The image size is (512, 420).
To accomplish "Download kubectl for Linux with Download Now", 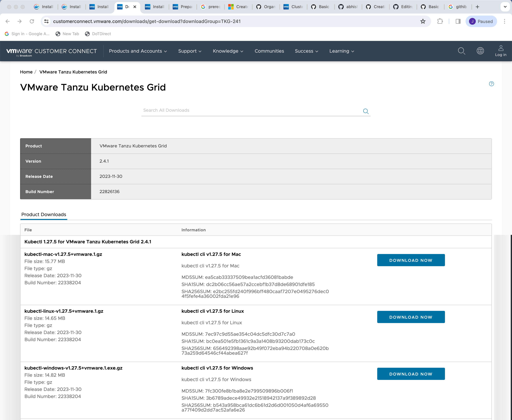I will [411, 317].
